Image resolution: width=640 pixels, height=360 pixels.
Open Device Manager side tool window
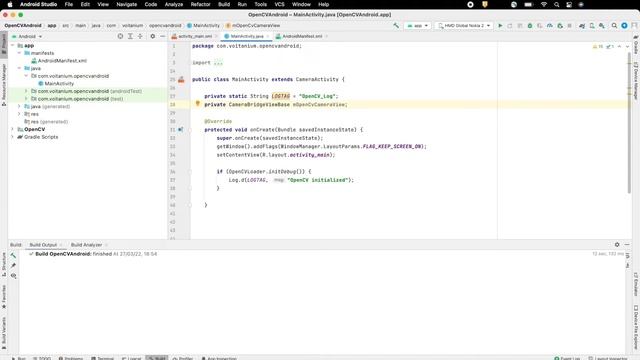[x=636, y=80]
